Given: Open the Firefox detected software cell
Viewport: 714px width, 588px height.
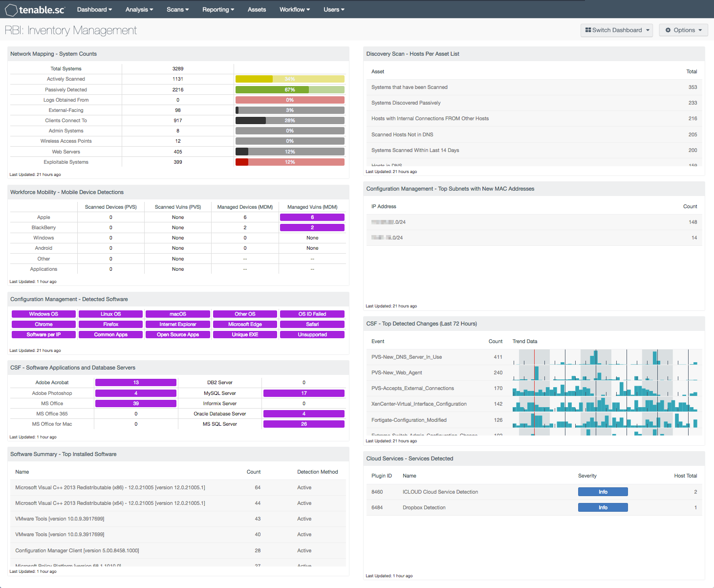Looking at the screenshot, I should pos(110,324).
